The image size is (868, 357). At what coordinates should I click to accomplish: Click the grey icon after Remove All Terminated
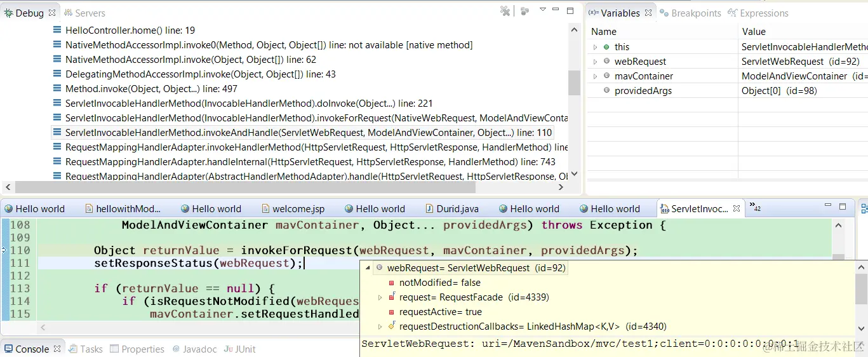[524, 11]
